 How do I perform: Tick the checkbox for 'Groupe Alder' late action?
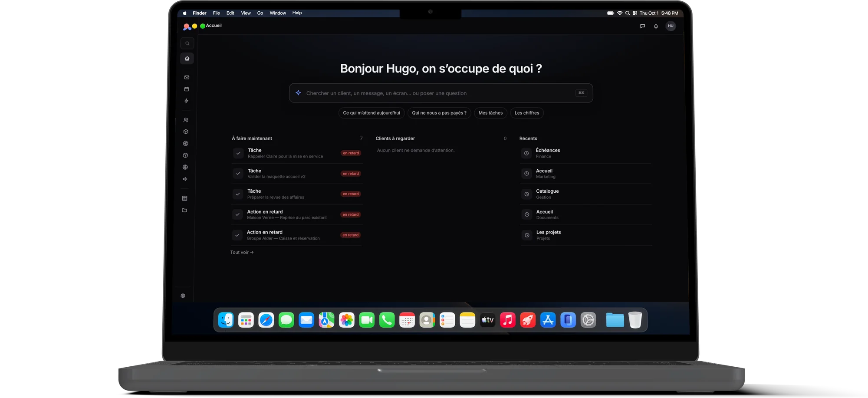tap(237, 235)
